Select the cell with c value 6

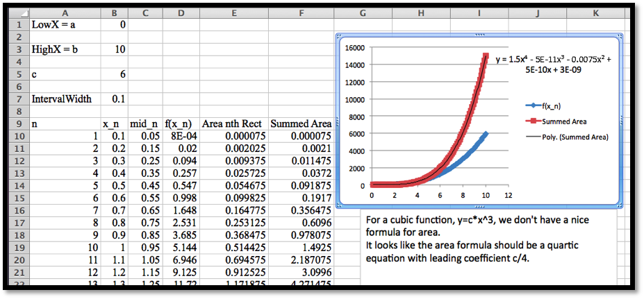click(x=114, y=74)
